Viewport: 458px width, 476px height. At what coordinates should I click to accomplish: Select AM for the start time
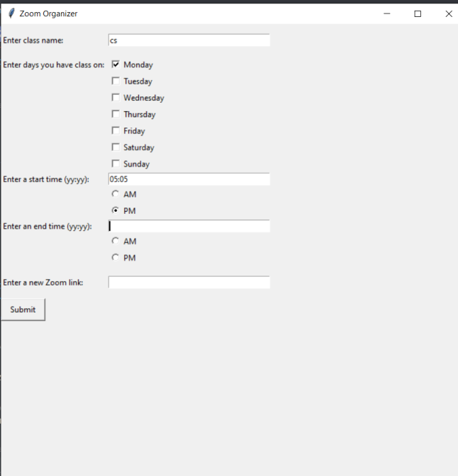115,193
